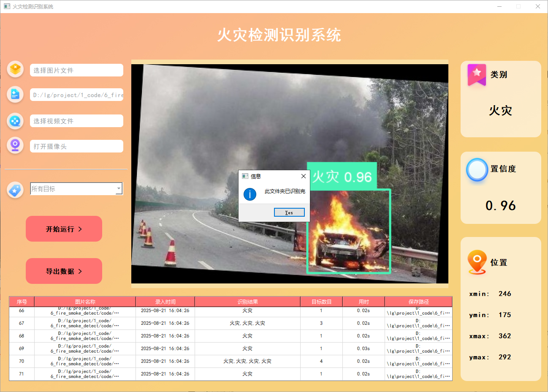548x392 pixels.
Task: Select row number 70 cell
Action: click(x=22, y=361)
